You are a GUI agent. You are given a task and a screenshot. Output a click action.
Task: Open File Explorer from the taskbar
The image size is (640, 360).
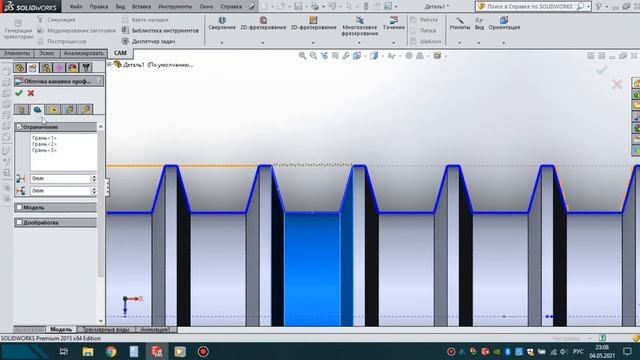pos(88,351)
